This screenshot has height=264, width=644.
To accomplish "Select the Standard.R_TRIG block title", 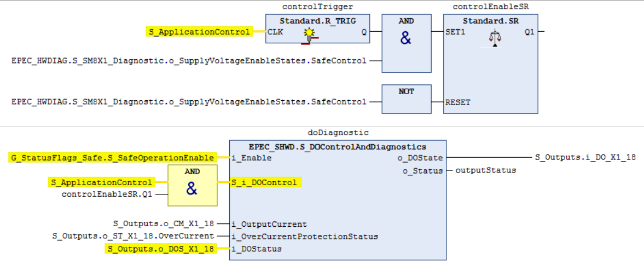I will click(x=317, y=21).
